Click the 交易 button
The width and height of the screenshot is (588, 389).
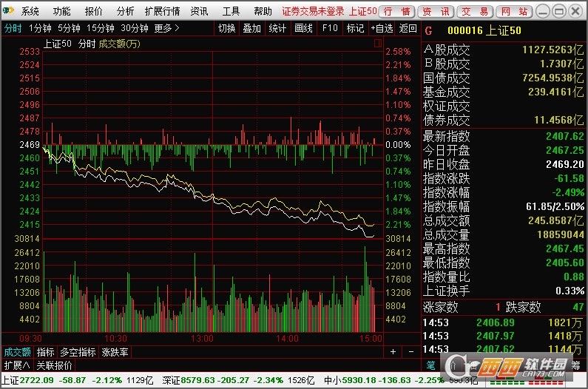click(475, 12)
